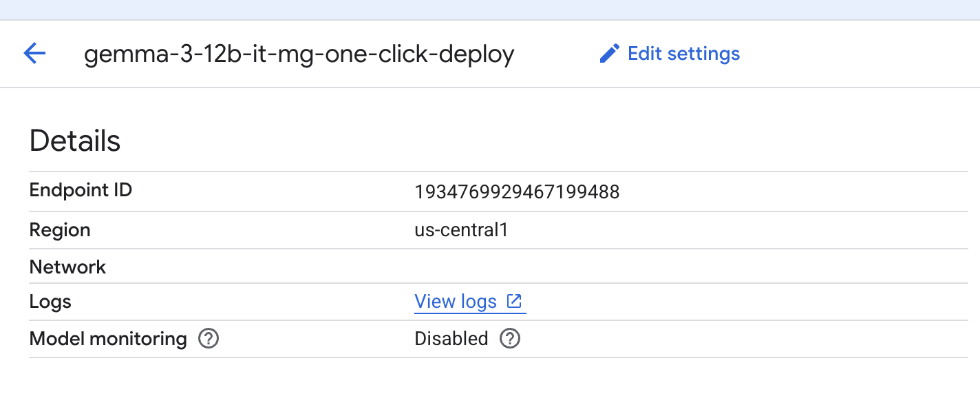The width and height of the screenshot is (980, 394).
Task: Click the Logs row label
Action: click(x=50, y=302)
